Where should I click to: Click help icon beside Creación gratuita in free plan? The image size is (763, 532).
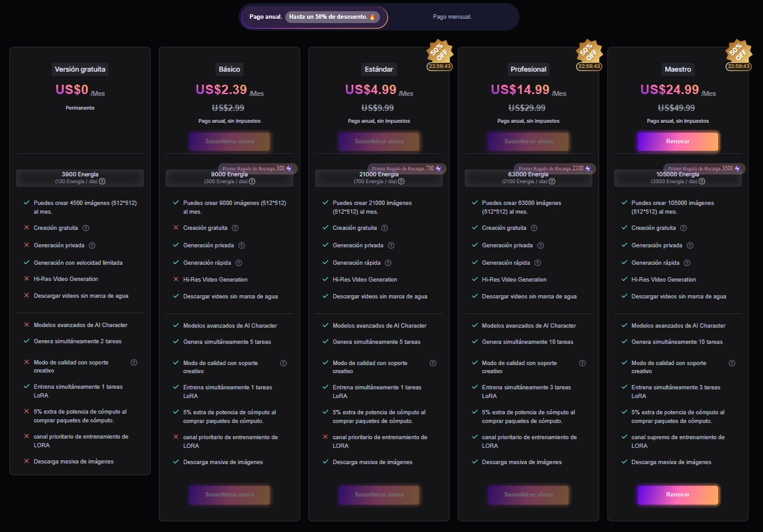[x=86, y=228]
